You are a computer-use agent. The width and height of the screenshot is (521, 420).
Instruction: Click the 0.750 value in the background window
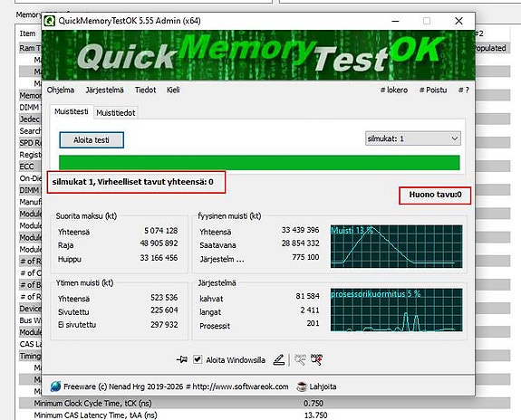[x=314, y=404]
